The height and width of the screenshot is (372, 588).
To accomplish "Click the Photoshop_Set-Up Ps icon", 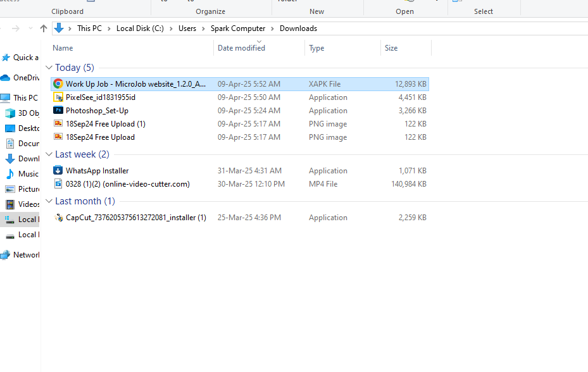I will [x=58, y=110].
